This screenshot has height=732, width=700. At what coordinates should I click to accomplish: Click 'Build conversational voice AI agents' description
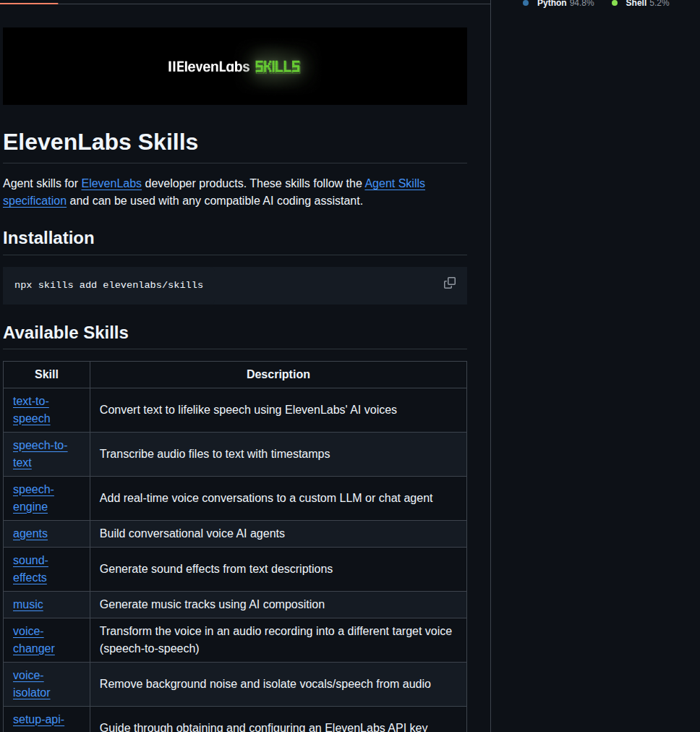tap(192, 534)
